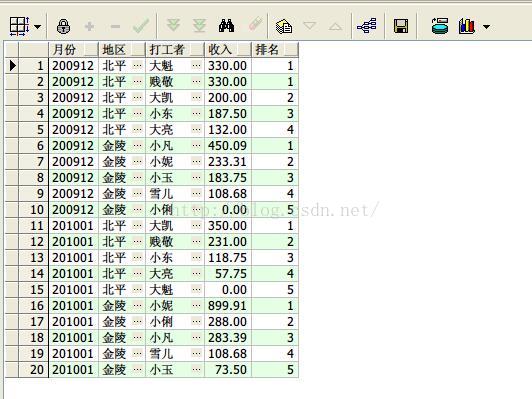
Task: Select the 73.50 income cell
Action: (228, 370)
